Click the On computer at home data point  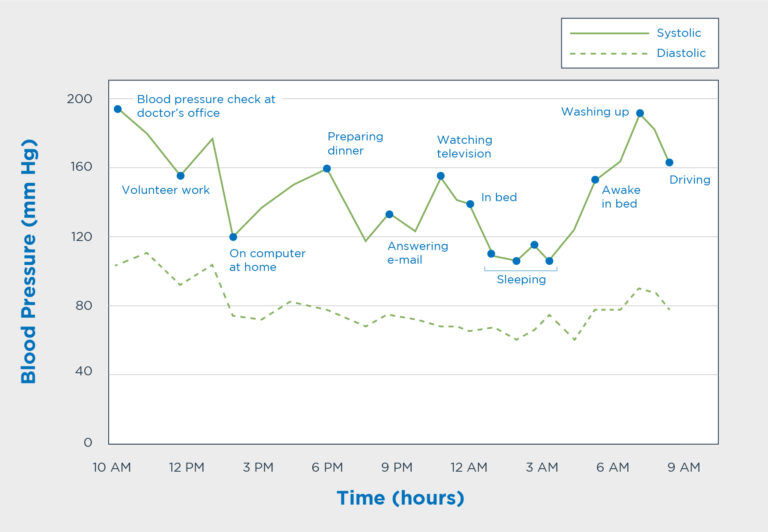(x=233, y=237)
